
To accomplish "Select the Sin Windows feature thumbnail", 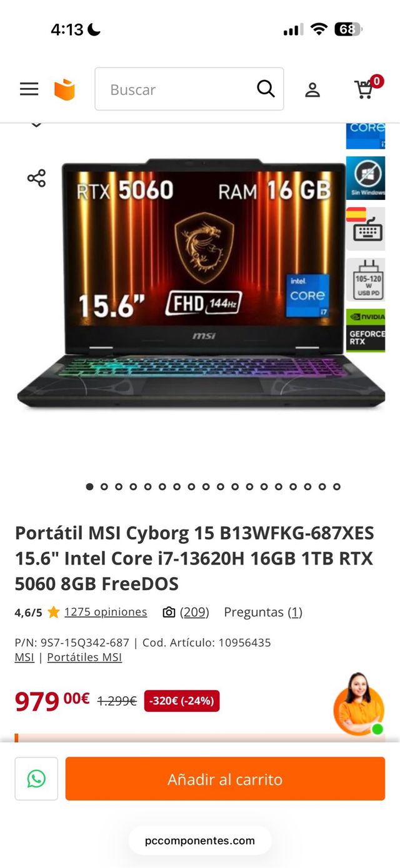I will click(x=366, y=178).
